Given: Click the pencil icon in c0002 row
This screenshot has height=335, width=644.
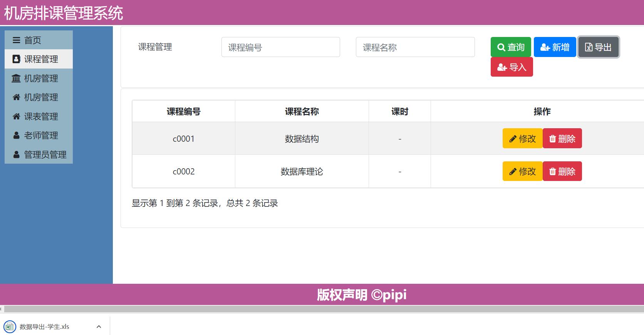Looking at the screenshot, I should pos(513,171).
